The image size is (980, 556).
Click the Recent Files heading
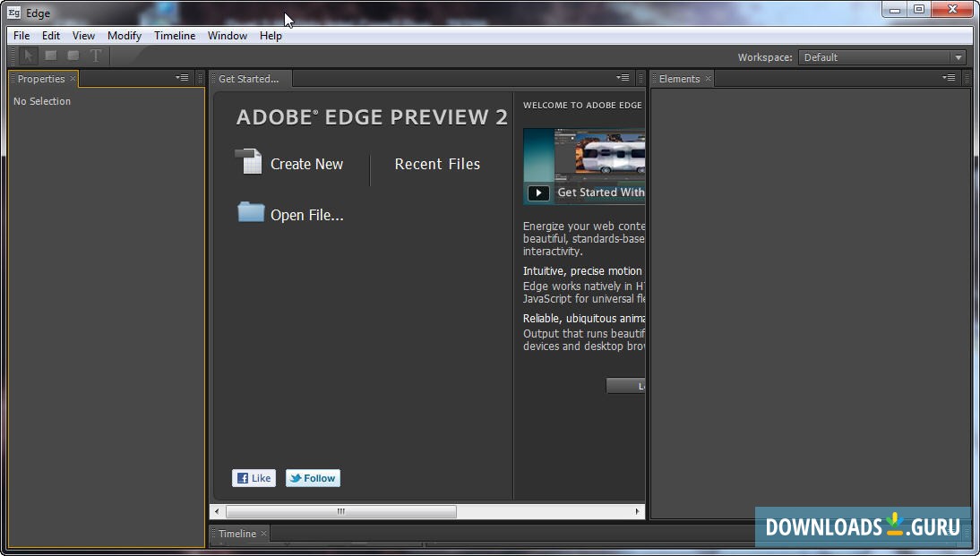(437, 165)
